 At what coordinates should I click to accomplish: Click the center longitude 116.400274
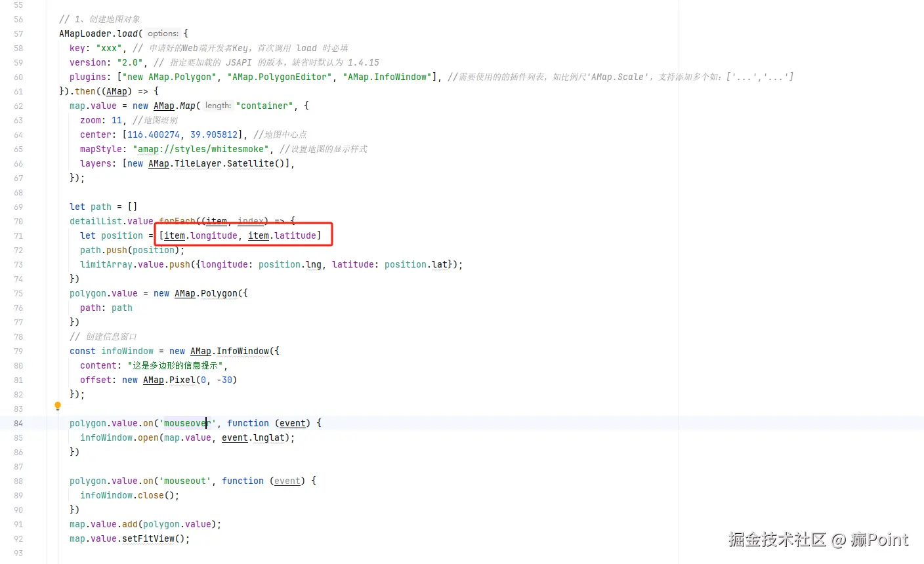pos(154,134)
